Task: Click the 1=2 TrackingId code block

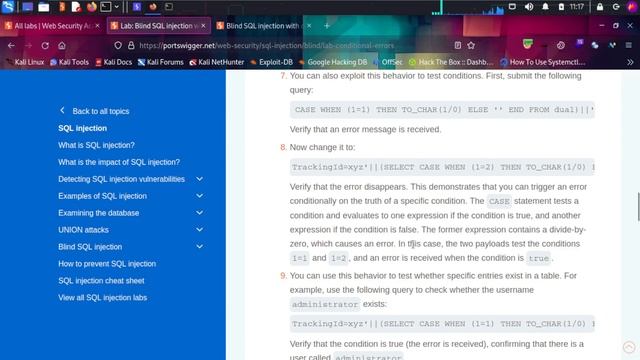Action: (442, 167)
